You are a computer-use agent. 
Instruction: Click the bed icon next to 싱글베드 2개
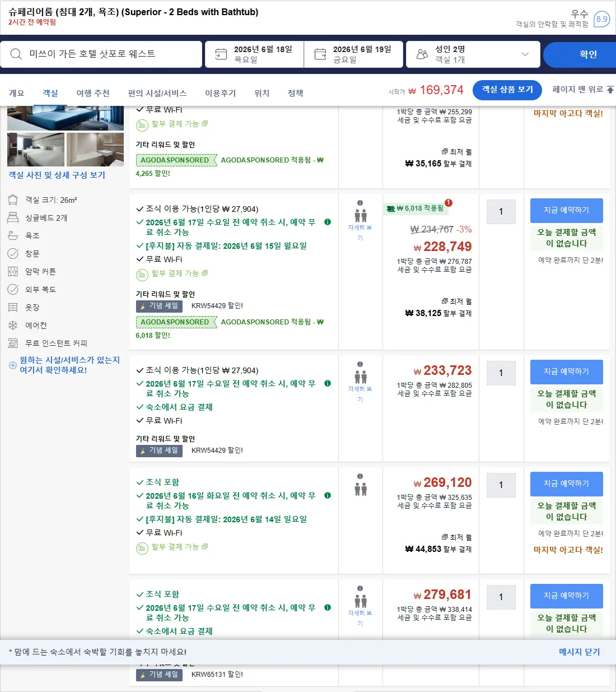pyautogui.click(x=13, y=218)
